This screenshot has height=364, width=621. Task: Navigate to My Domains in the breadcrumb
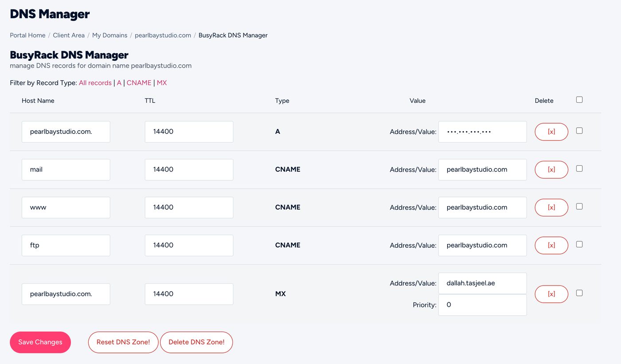pos(110,35)
